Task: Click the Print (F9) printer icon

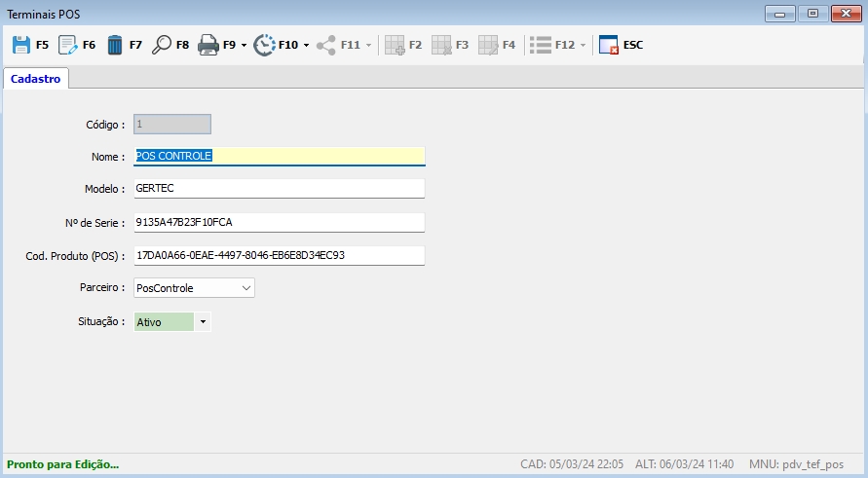Action: pyautogui.click(x=208, y=45)
